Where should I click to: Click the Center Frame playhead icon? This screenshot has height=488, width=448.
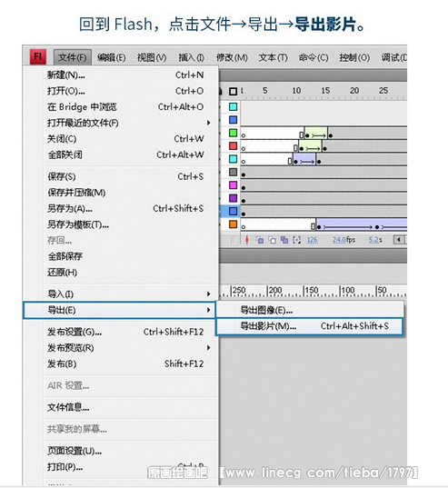pyautogui.click(x=246, y=240)
